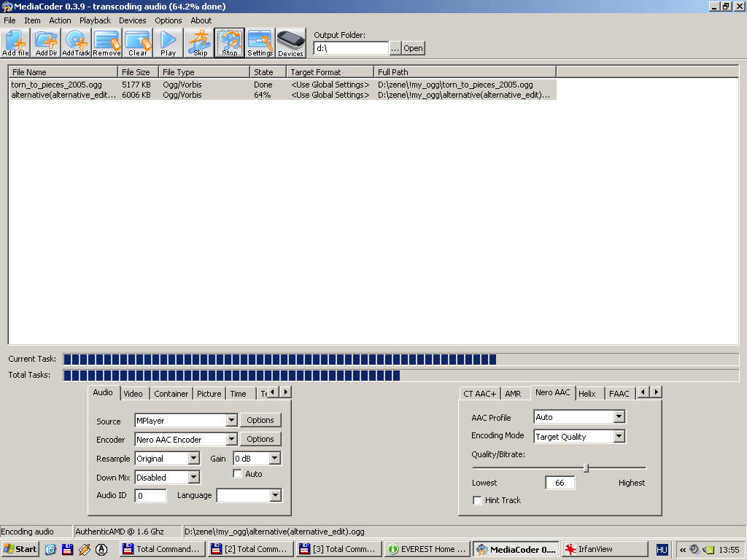Click the Quality/Bitrate slider handle

point(586,467)
